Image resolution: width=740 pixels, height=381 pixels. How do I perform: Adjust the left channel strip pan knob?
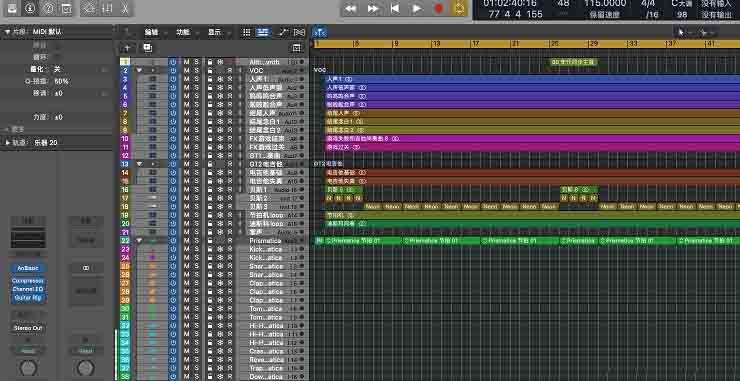click(28, 367)
